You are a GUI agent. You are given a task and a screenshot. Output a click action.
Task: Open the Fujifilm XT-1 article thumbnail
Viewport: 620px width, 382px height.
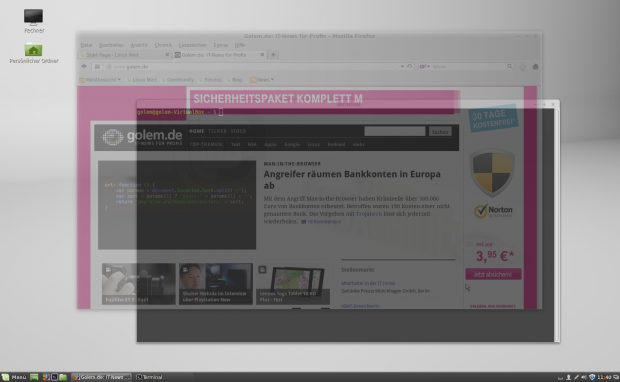tap(138, 284)
